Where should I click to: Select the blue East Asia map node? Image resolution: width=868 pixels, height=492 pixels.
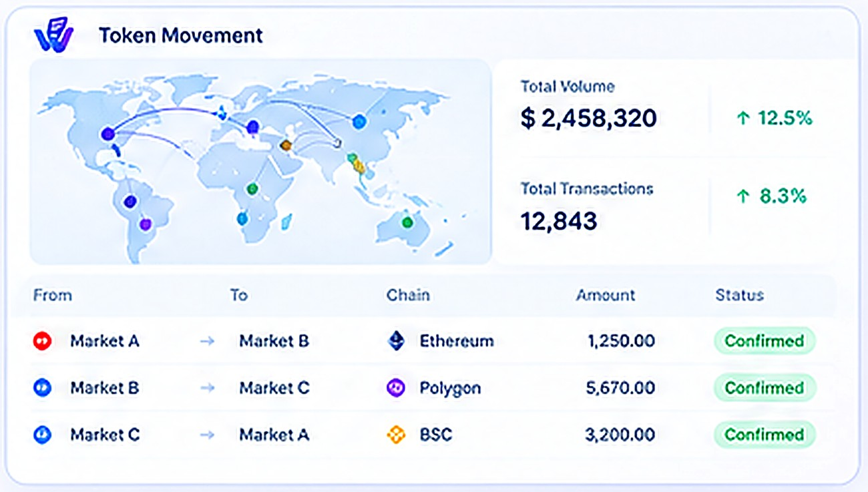pos(359,121)
